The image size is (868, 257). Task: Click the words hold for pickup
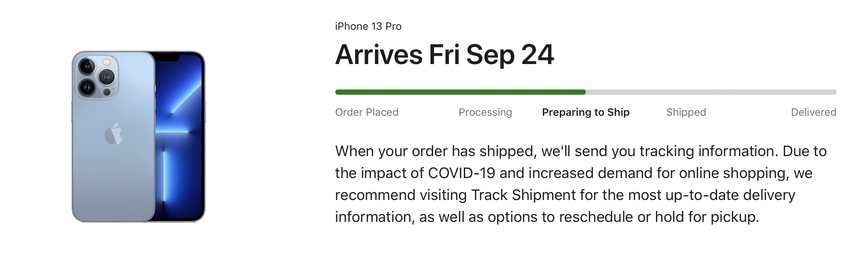tap(707, 217)
